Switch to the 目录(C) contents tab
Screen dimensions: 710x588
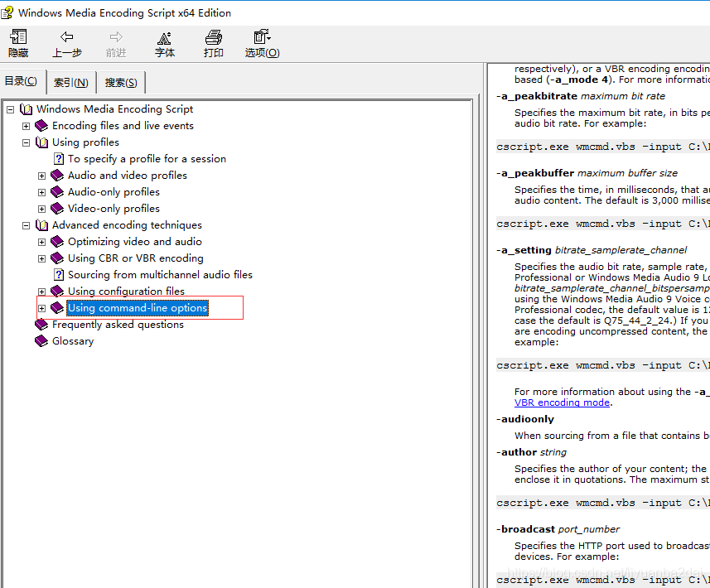pyautogui.click(x=22, y=81)
